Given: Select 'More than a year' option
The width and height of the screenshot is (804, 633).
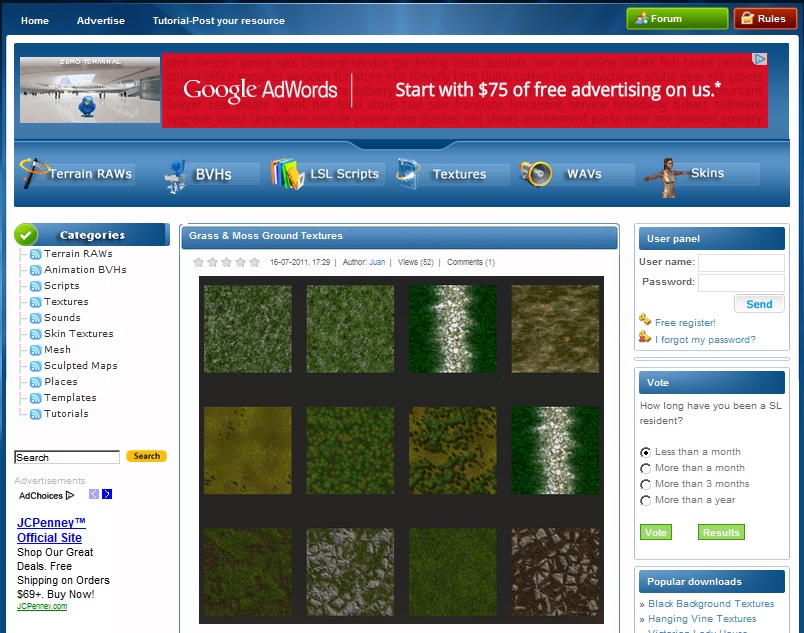Looking at the screenshot, I should pos(645,500).
